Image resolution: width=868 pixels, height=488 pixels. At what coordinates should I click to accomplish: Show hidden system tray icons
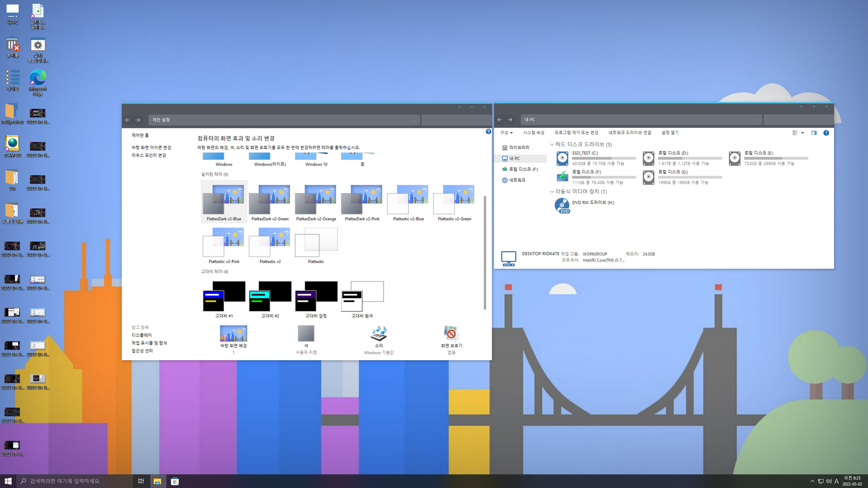[812, 481]
